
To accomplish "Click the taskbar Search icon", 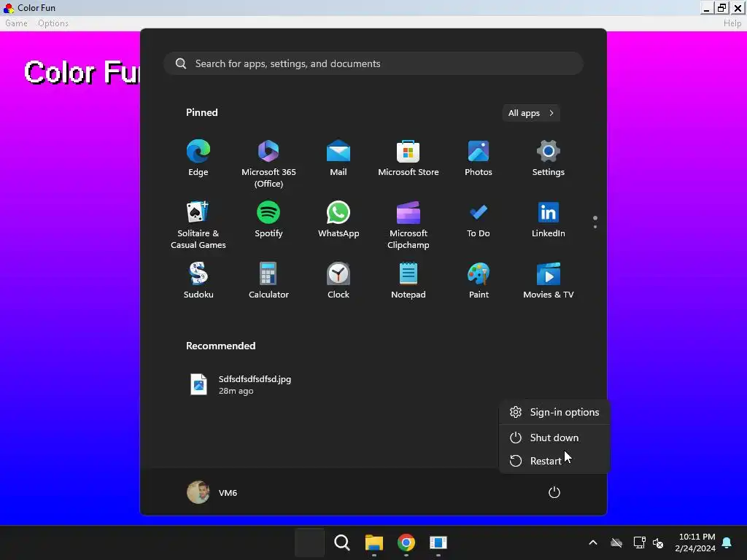I will [x=341, y=542].
